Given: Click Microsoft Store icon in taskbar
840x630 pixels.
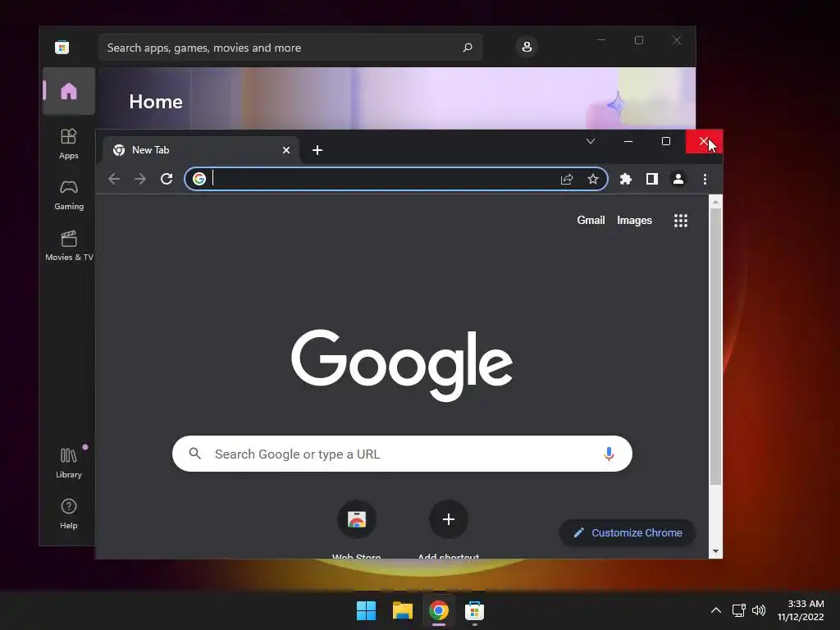Looking at the screenshot, I should coord(475,610).
